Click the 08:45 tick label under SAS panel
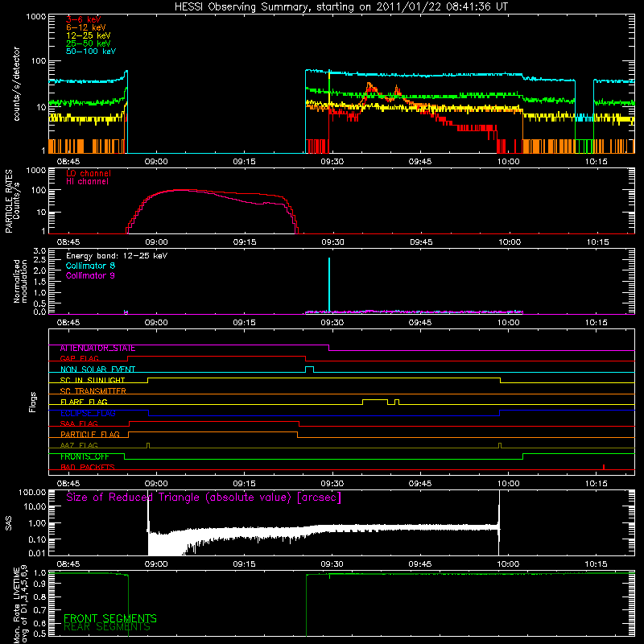Screen dimensions: 644x644 pyautogui.click(x=68, y=564)
